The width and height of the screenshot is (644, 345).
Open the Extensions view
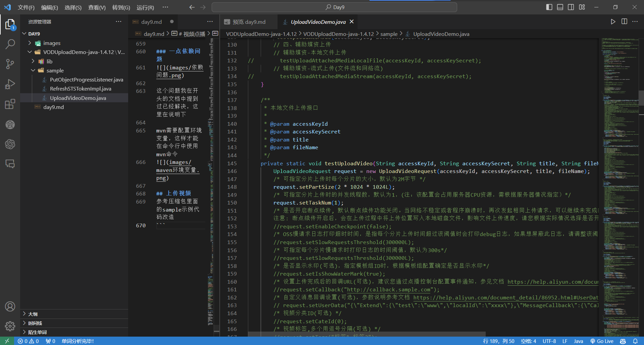point(10,104)
